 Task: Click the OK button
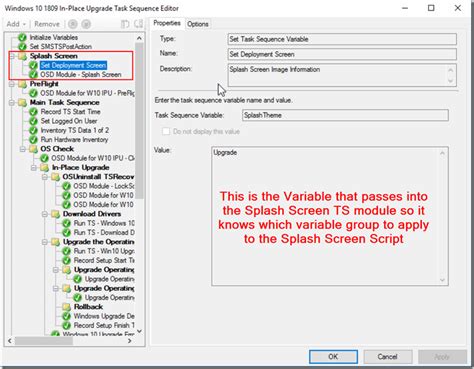(x=333, y=357)
